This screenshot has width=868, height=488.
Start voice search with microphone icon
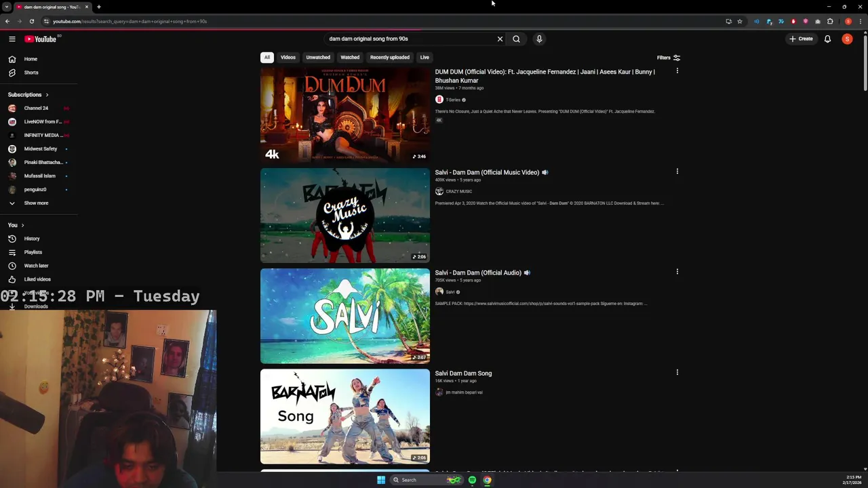539,39
